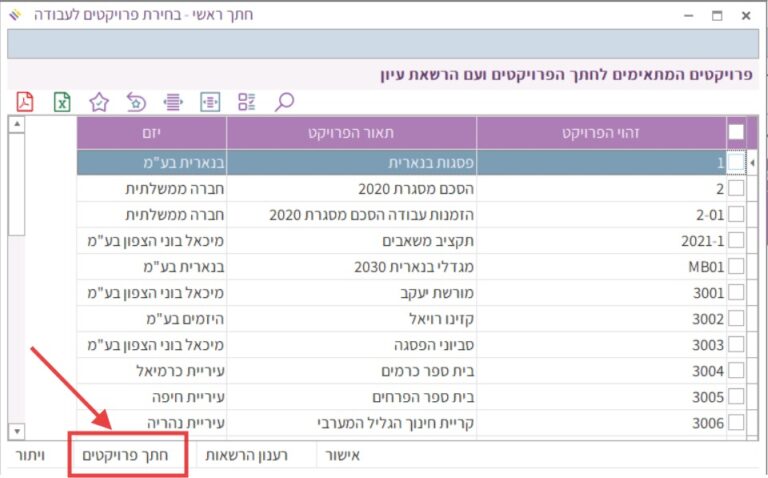Click the star with undo arrow icon
The width and height of the screenshot is (768, 478).
click(x=136, y=101)
